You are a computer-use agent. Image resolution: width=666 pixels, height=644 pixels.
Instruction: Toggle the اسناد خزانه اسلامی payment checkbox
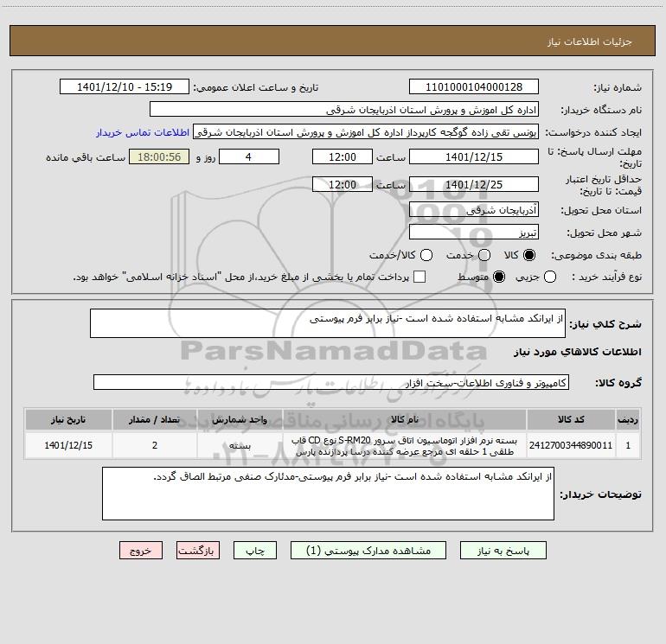tap(419, 277)
